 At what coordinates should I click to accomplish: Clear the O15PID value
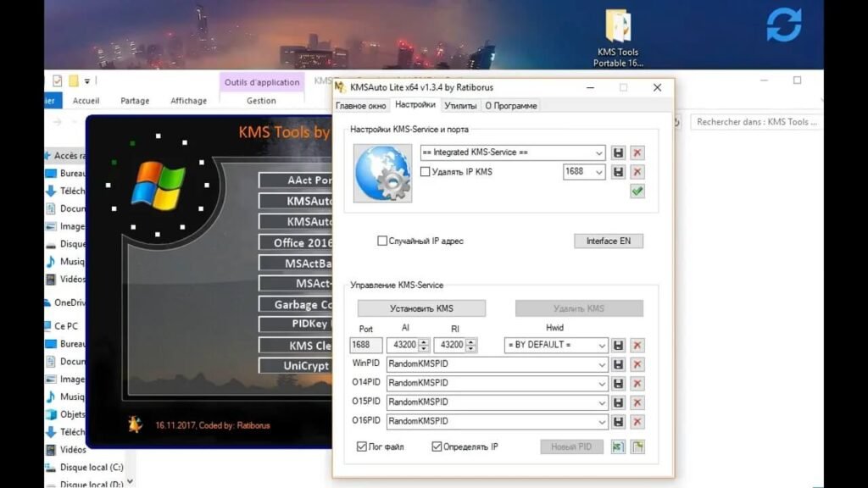(637, 402)
